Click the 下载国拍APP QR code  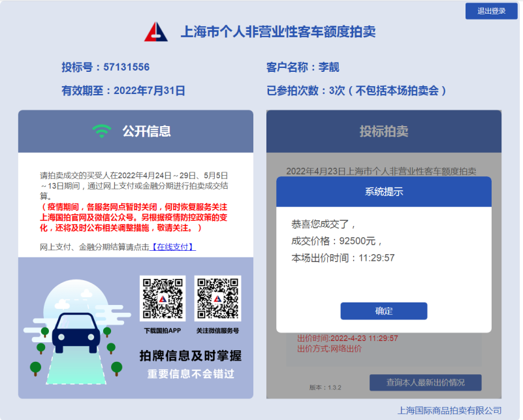pos(163,299)
